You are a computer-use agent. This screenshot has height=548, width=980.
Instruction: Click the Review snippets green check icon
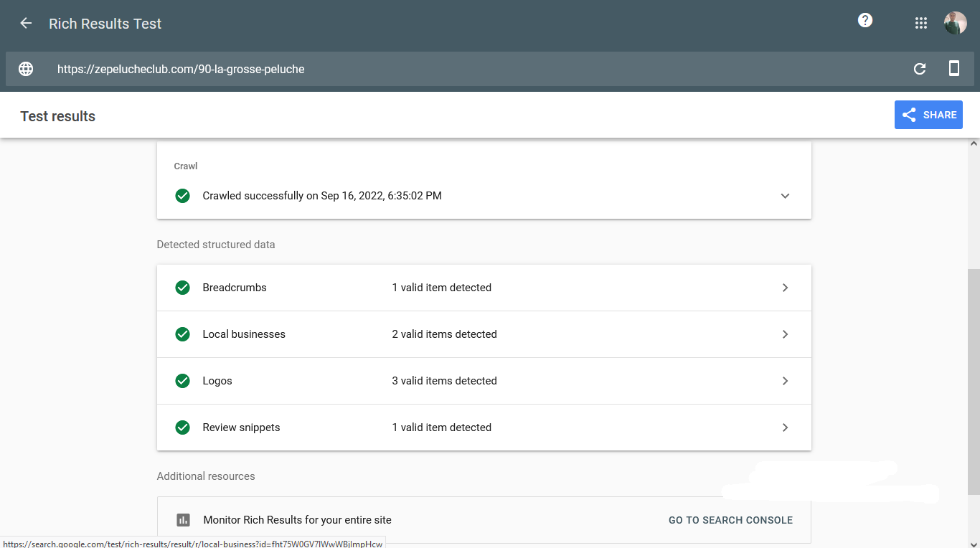pyautogui.click(x=183, y=427)
